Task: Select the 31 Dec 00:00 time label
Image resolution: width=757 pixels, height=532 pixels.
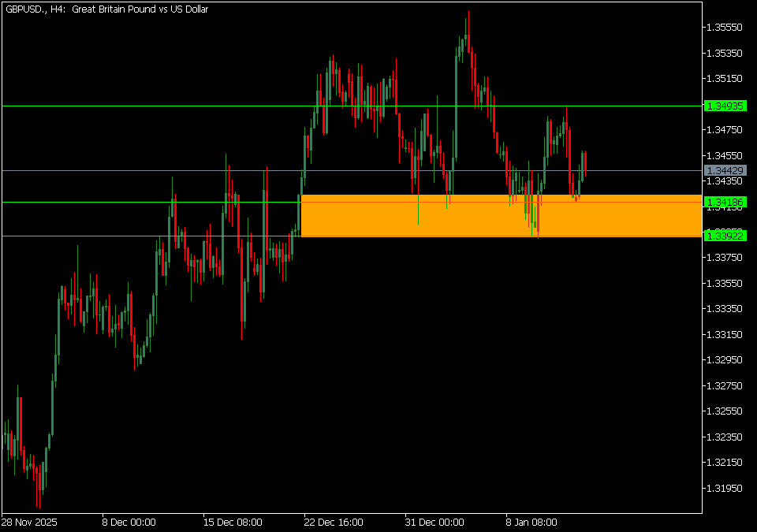Action: pos(433,522)
